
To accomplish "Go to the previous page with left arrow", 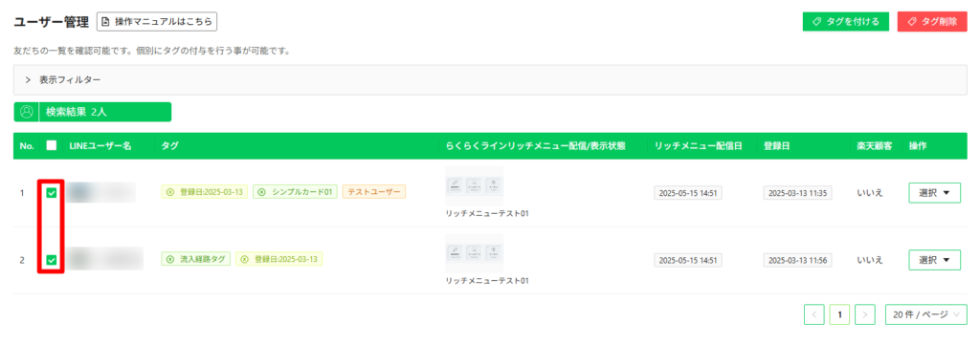I will (x=813, y=315).
